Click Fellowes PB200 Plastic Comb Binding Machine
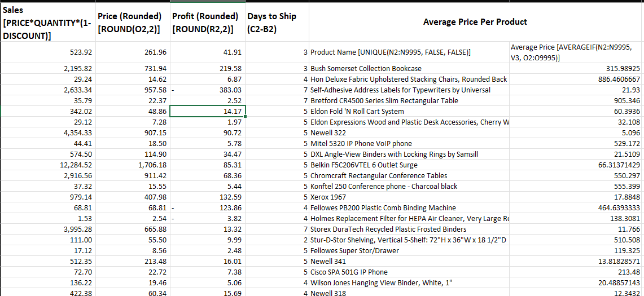Image resolution: width=644 pixels, height=296 pixels. tap(409, 207)
